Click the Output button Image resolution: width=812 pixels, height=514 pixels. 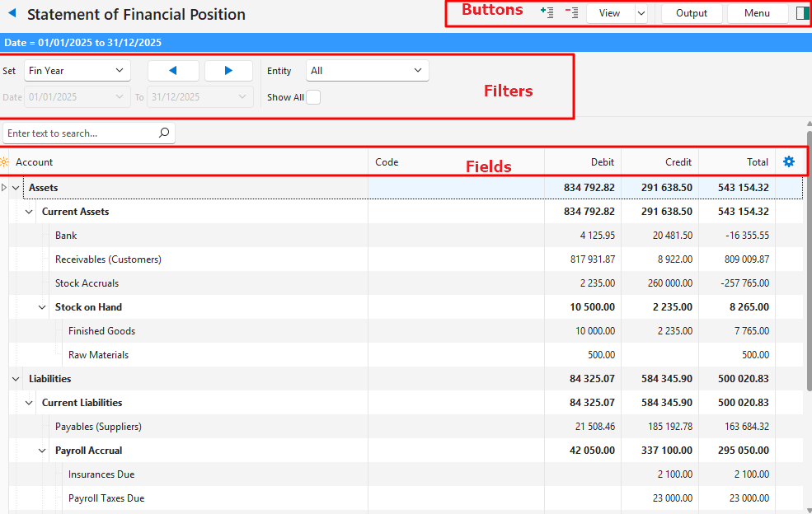[x=691, y=13]
